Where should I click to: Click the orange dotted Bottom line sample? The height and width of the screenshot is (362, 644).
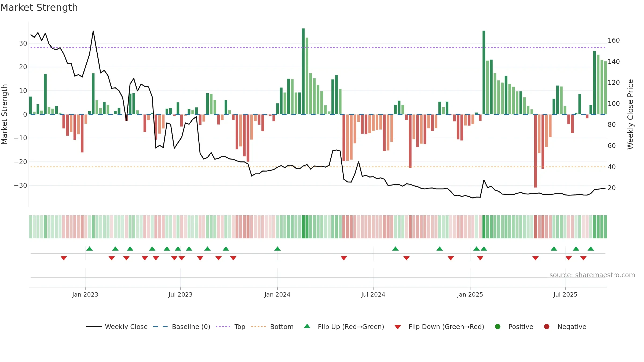[258, 327]
